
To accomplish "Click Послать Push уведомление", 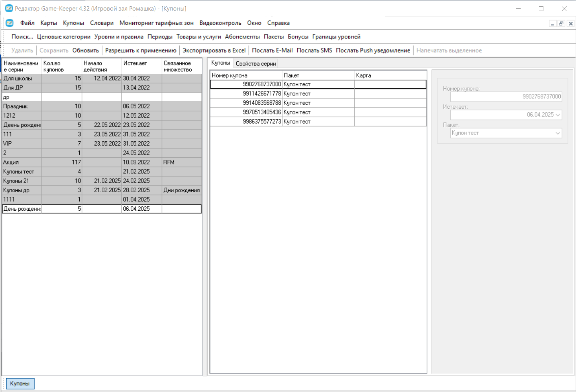I will [x=373, y=51].
